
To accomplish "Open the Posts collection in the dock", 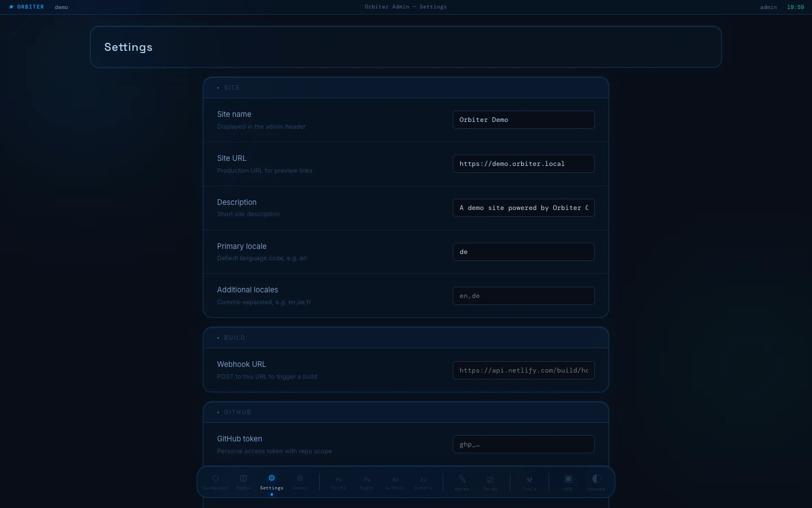I will (x=339, y=483).
